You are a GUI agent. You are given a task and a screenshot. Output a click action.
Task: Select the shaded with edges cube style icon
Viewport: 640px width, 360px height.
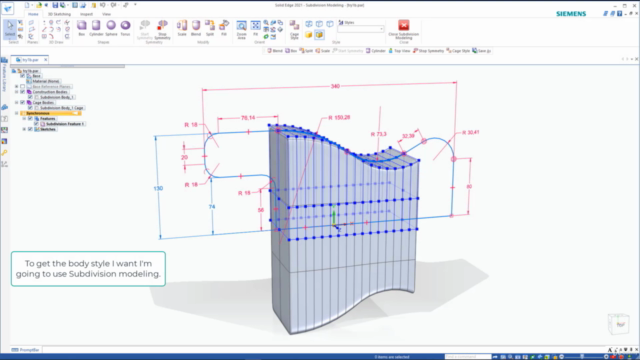(x=319, y=35)
